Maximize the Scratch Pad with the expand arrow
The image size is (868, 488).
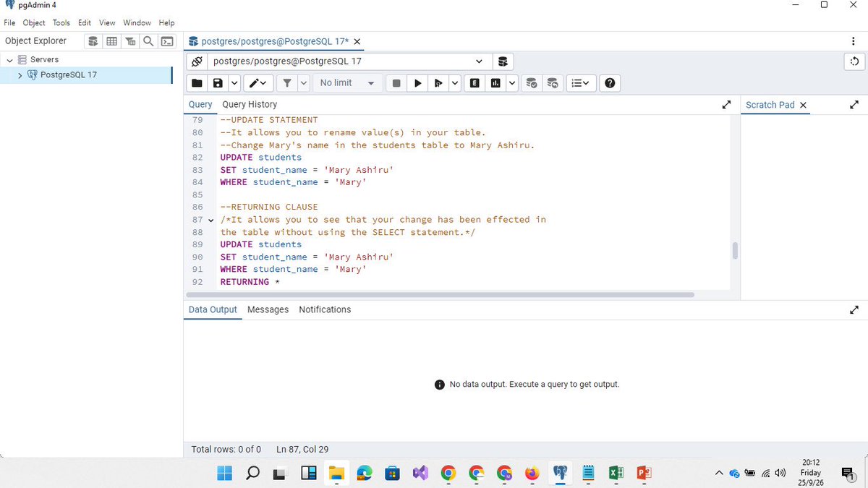tap(854, 105)
